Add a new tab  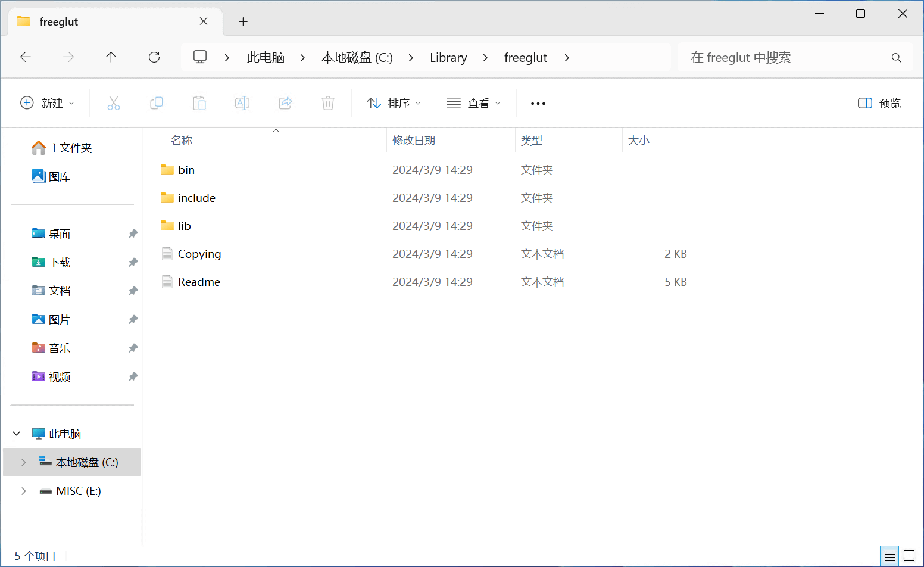click(x=243, y=22)
